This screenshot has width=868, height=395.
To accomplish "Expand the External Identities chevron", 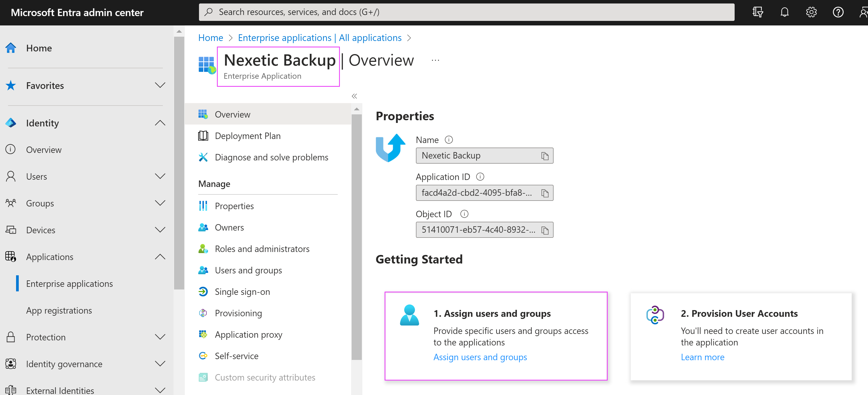I will [160, 390].
